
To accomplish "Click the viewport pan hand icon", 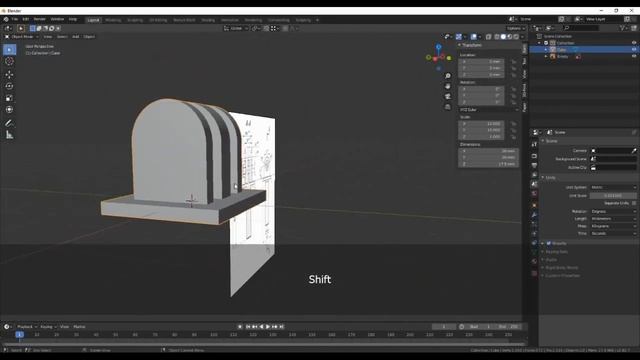I will click(x=448, y=86).
